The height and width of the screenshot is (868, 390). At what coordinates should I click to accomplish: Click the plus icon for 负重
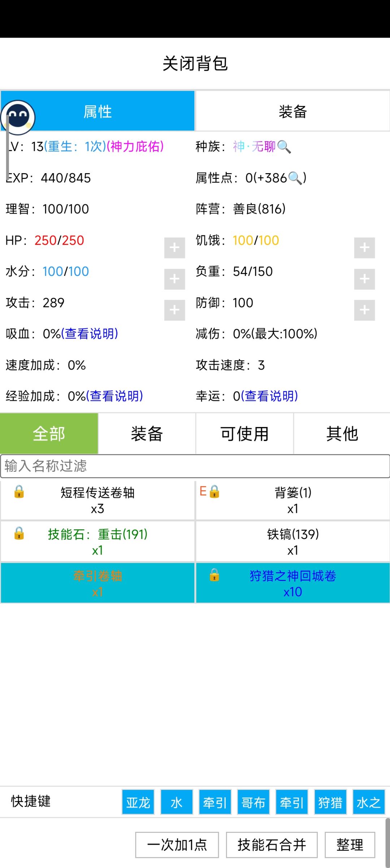pyautogui.click(x=364, y=279)
